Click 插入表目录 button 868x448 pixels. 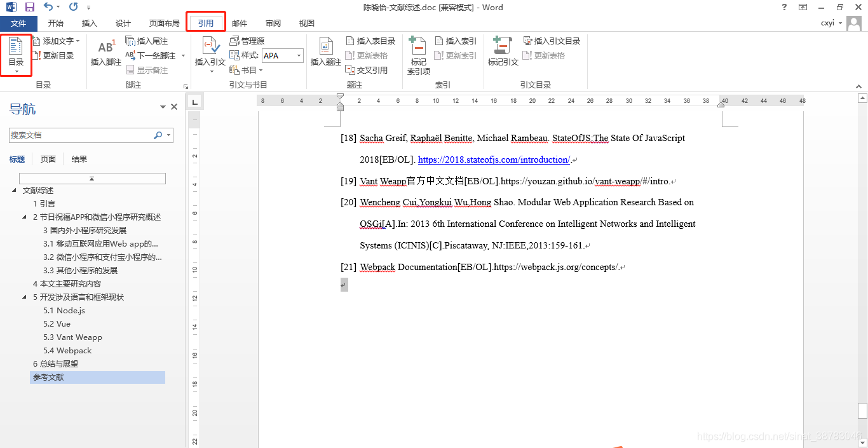[x=370, y=41]
